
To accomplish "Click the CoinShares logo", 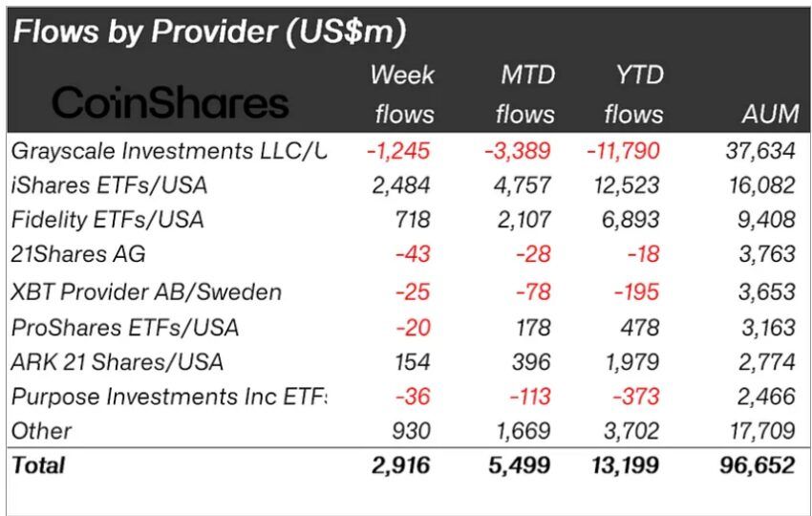I will pos(170,102).
